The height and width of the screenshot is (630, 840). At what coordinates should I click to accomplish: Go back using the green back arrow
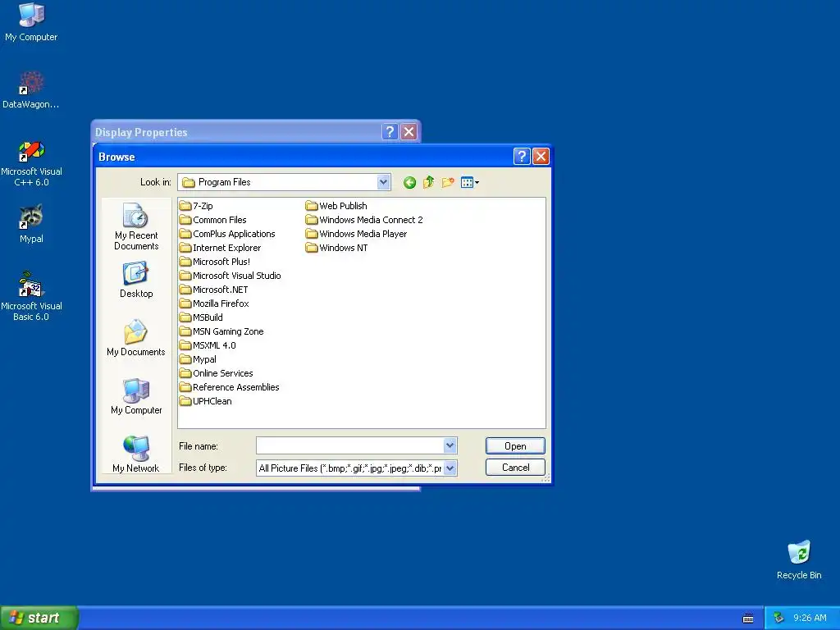pos(409,183)
